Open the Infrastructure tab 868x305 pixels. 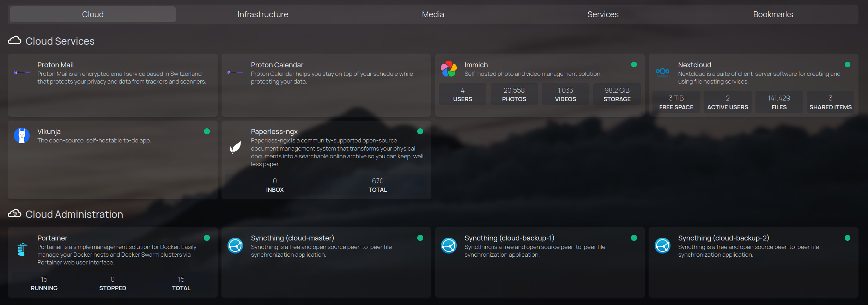[x=263, y=14]
